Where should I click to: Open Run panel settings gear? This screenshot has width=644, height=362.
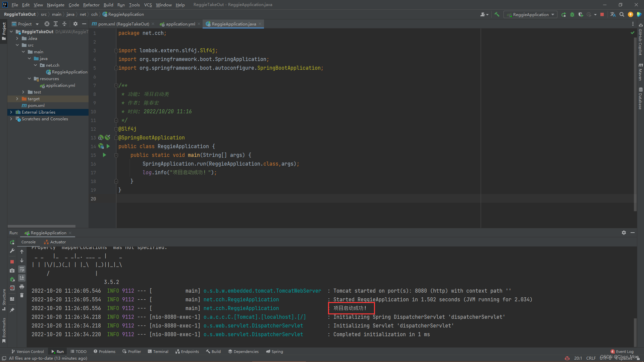coord(624,233)
